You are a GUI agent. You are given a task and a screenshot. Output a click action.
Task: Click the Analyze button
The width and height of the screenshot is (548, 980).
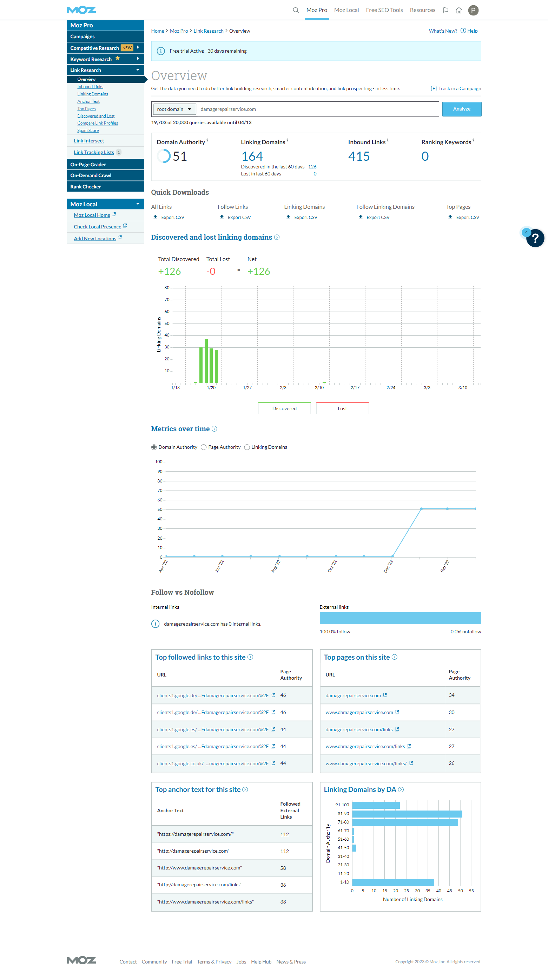[x=462, y=109]
